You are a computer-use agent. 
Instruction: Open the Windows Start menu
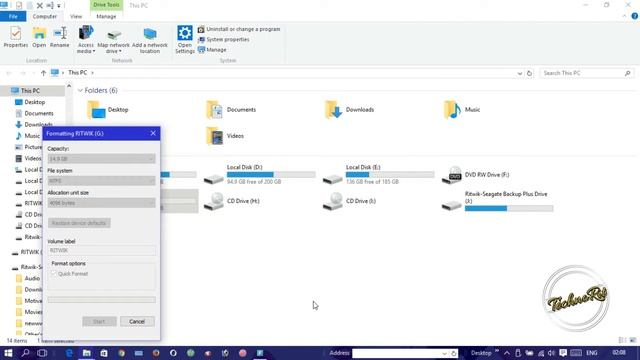point(8,353)
